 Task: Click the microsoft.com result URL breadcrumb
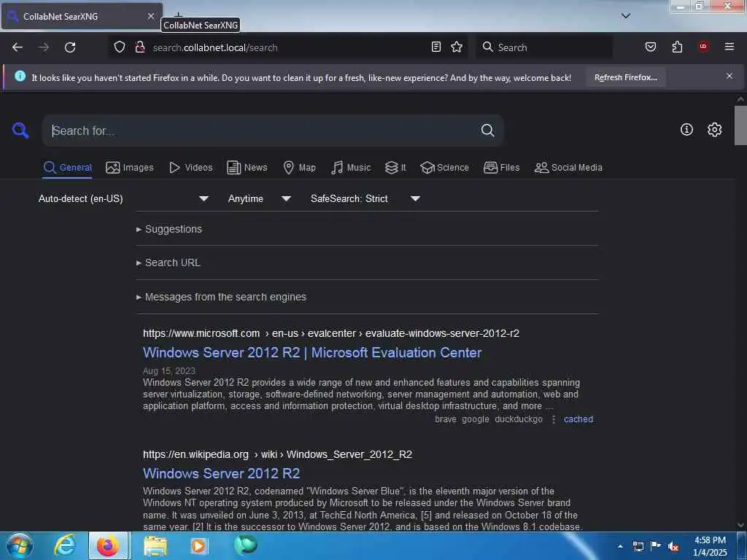pos(331,333)
